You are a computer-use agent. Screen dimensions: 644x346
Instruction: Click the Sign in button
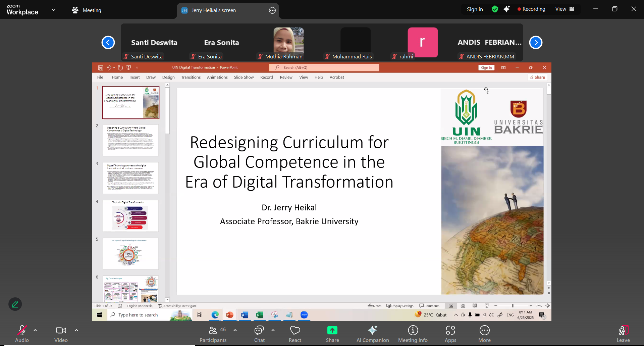475,9
